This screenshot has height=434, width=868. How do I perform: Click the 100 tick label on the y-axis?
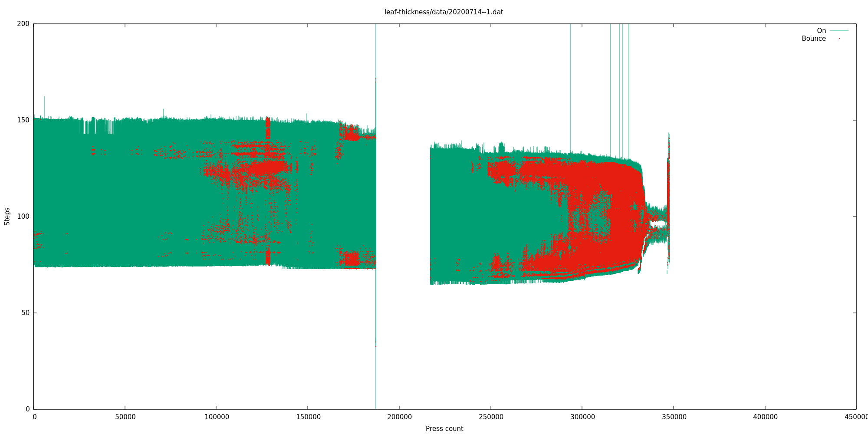(23, 217)
